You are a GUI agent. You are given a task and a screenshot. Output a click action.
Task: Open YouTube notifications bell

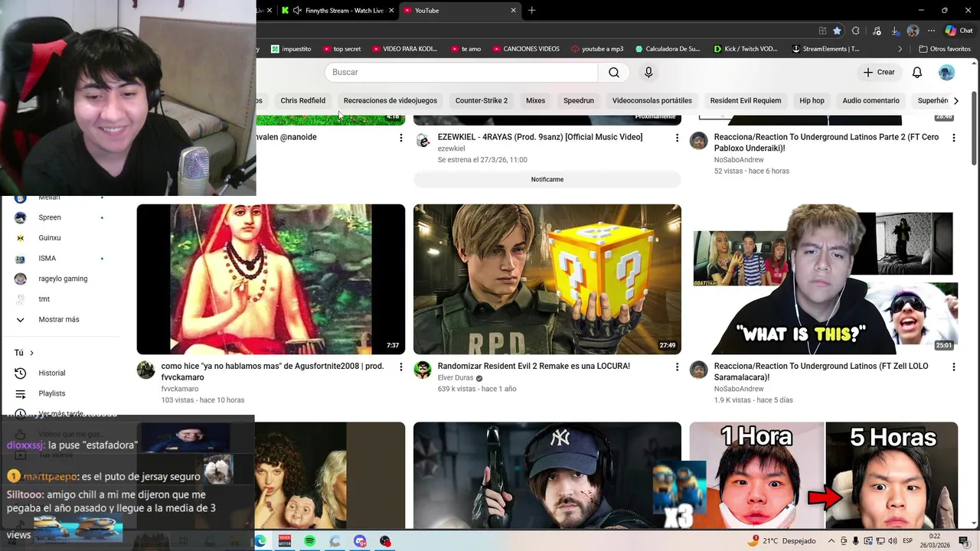(917, 72)
